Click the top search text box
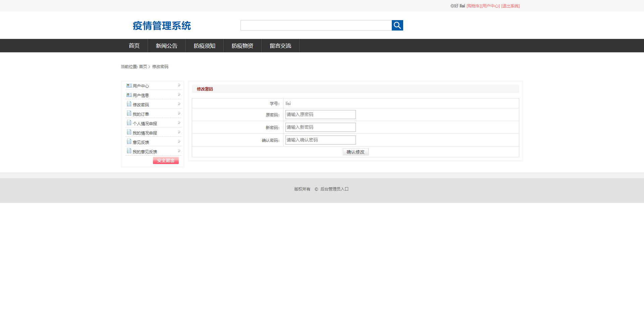This screenshot has height=325, width=644. pyautogui.click(x=316, y=25)
